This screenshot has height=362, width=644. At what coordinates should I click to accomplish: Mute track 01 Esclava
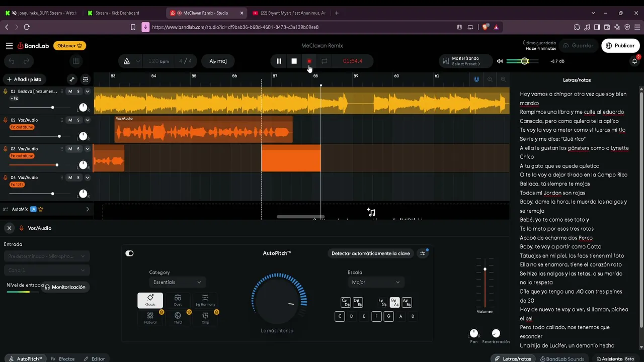[70, 92]
